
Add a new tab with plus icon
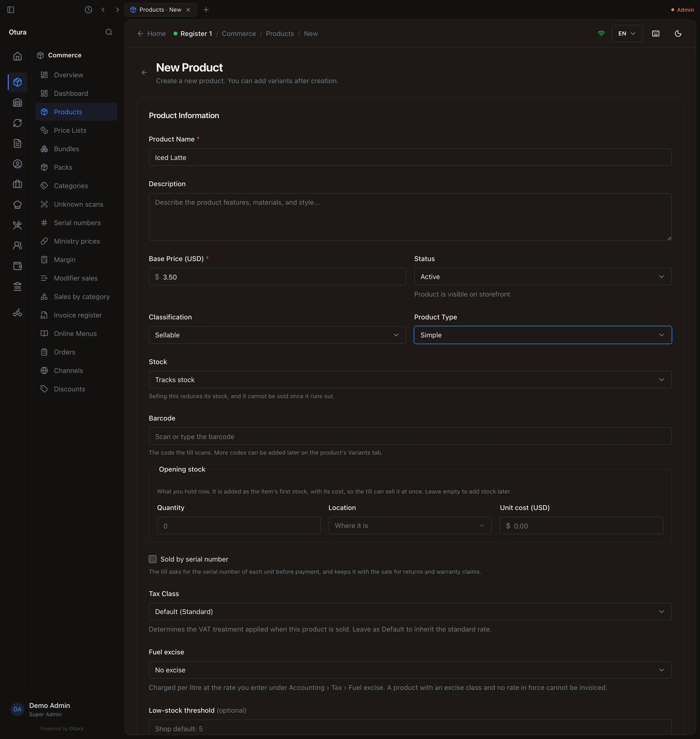[x=206, y=10]
